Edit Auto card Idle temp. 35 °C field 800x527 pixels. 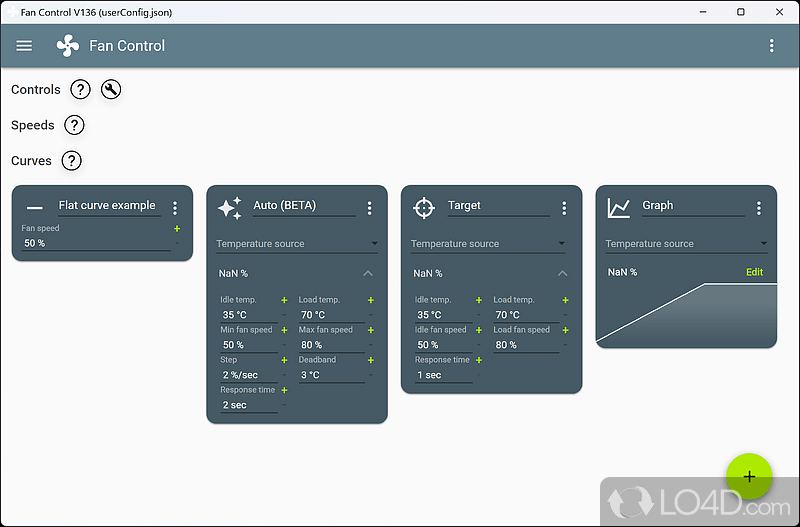[x=249, y=315]
